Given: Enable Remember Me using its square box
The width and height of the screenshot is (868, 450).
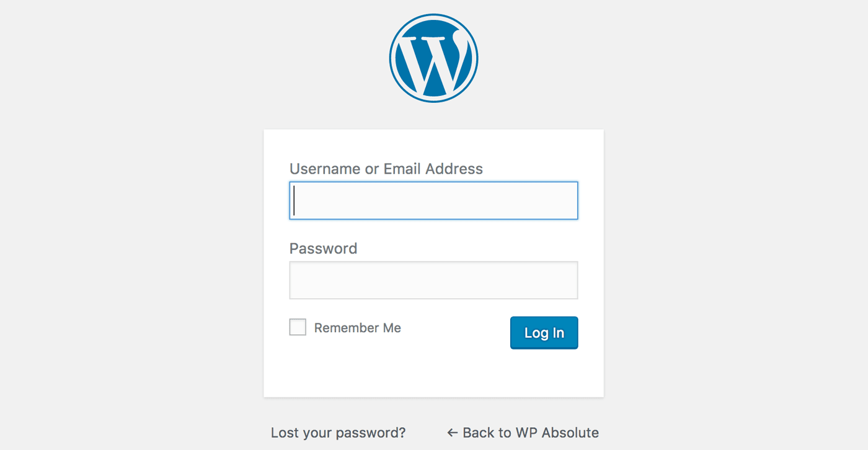Looking at the screenshot, I should [298, 327].
